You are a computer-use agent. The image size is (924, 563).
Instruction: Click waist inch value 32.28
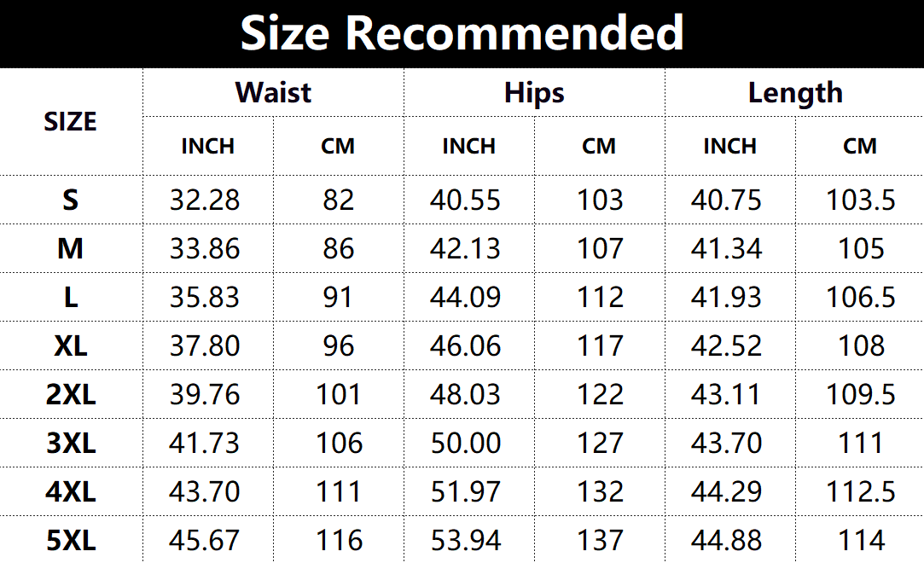coord(205,200)
